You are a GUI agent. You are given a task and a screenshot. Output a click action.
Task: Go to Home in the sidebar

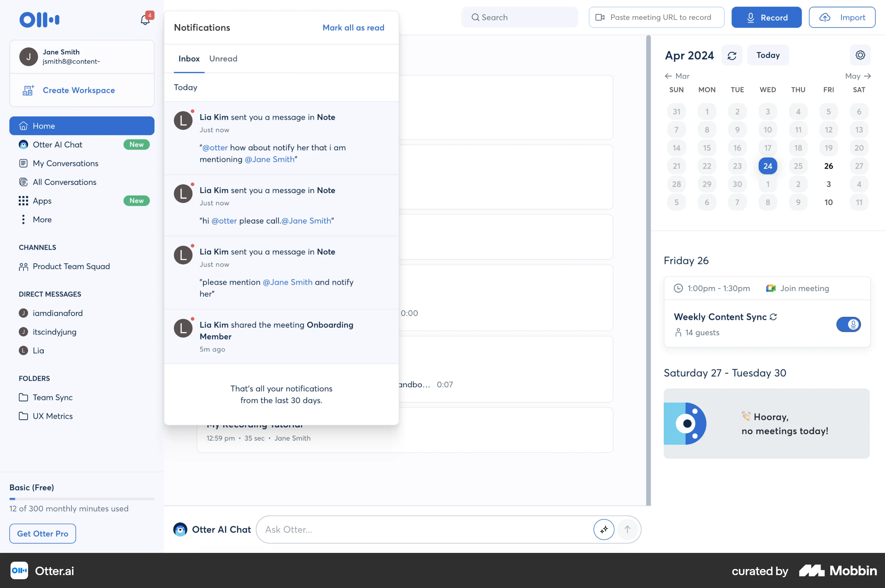[x=82, y=125]
